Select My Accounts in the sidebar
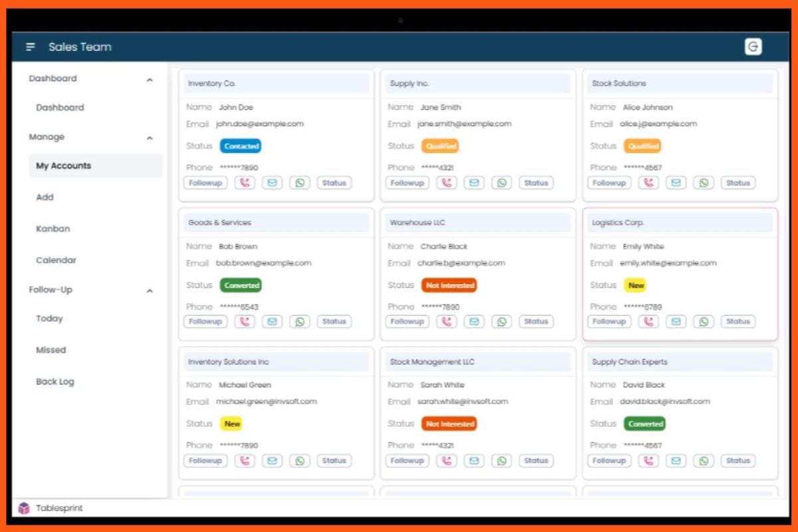 [95, 166]
